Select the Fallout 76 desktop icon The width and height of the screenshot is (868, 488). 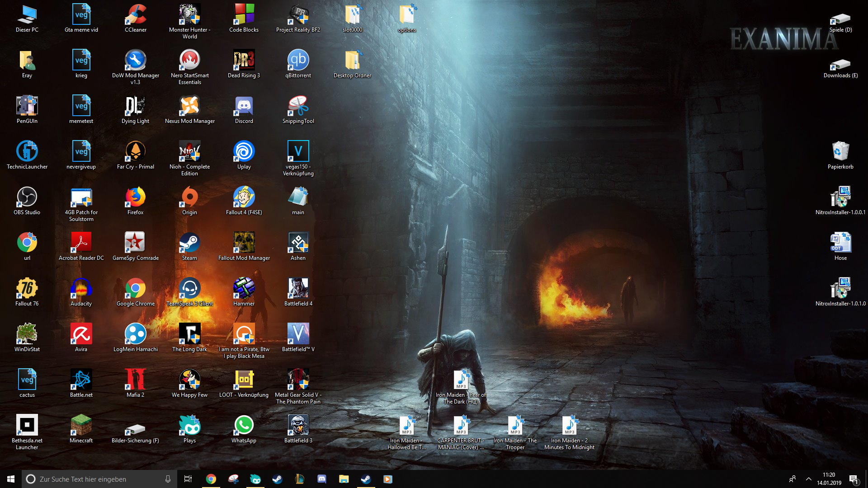point(27,292)
